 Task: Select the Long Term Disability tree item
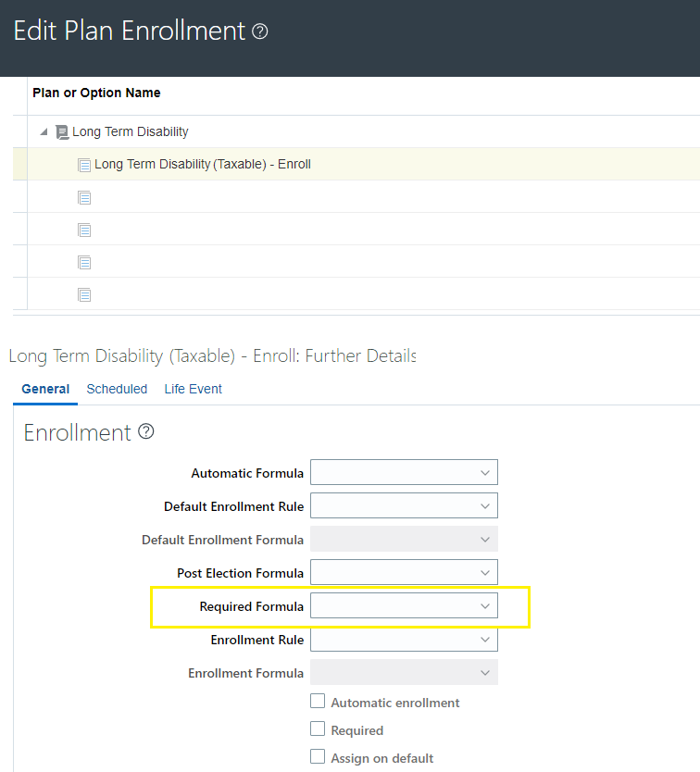130,131
